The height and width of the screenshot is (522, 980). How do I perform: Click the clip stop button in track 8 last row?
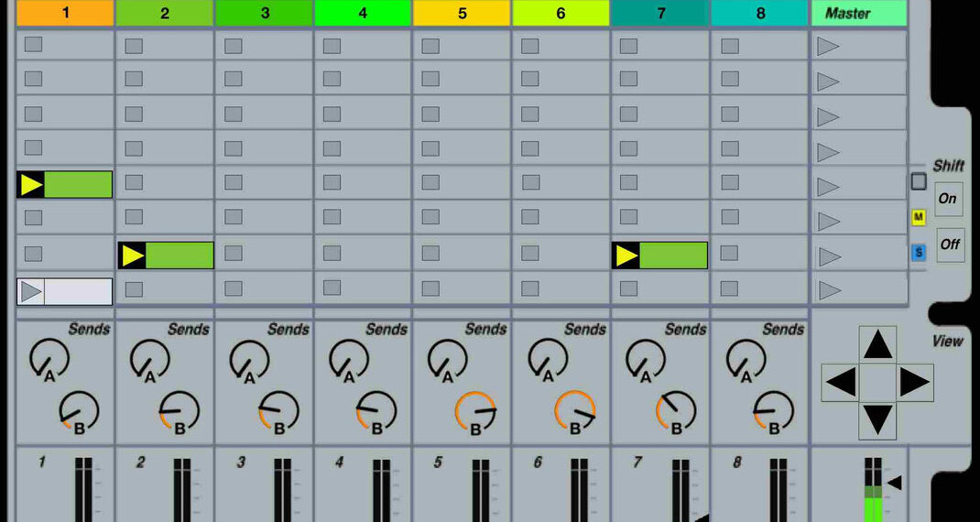[x=729, y=288]
